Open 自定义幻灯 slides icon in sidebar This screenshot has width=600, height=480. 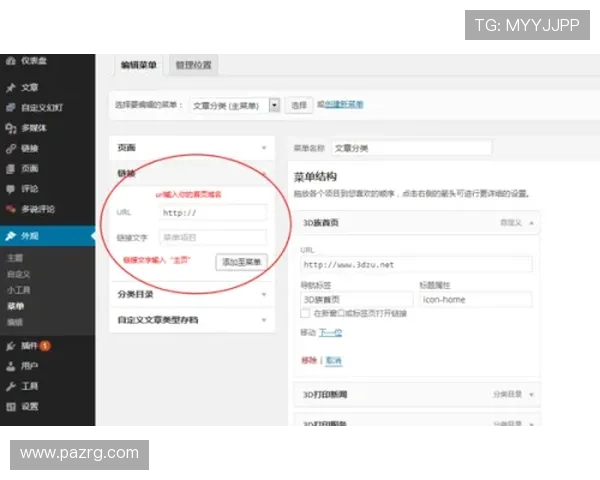[11, 108]
